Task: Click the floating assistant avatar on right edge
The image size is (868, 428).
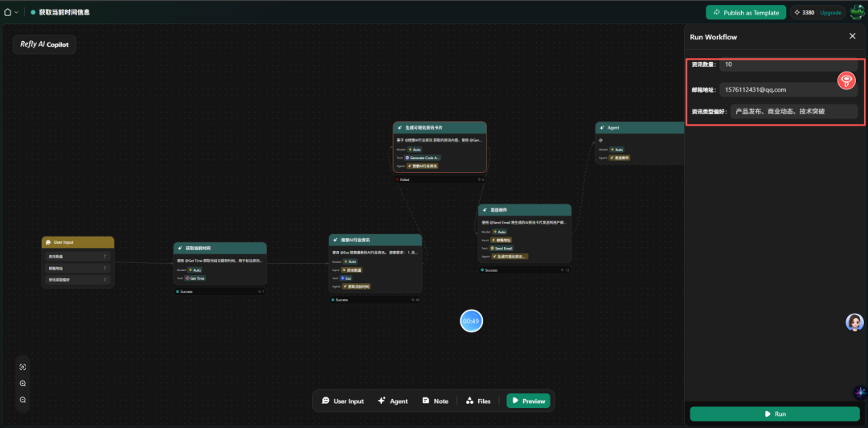Action: [854, 322]
